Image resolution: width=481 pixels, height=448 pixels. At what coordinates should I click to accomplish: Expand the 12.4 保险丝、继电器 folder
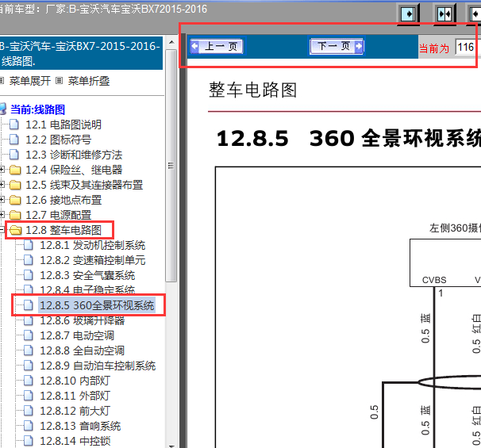pyautogui.click(x=2, y=170)
